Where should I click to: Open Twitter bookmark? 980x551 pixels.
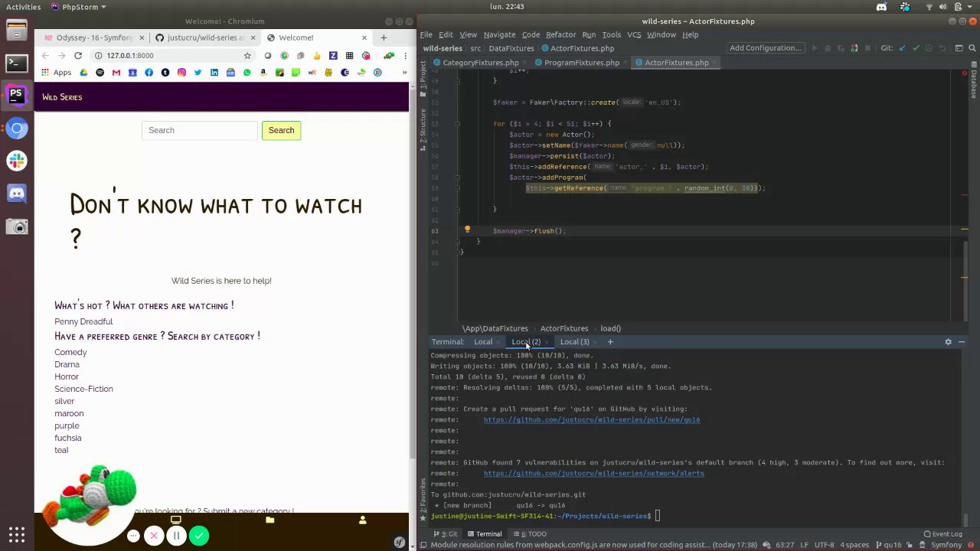[x=198, y=73]
